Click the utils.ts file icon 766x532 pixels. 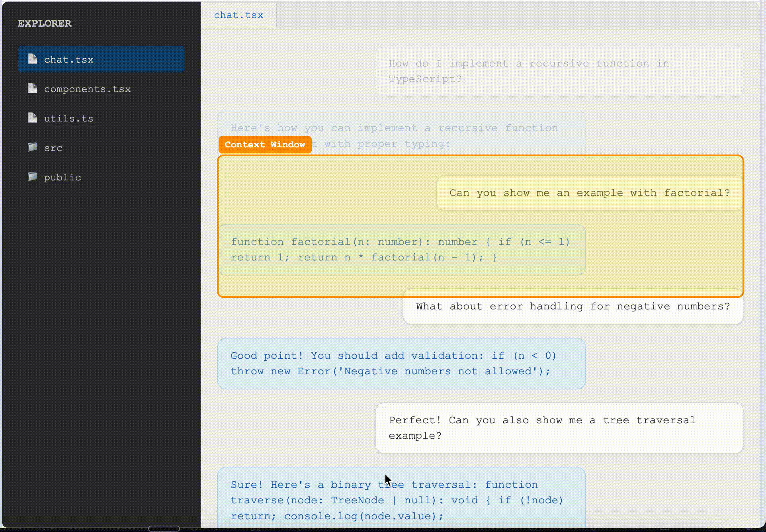33,118
